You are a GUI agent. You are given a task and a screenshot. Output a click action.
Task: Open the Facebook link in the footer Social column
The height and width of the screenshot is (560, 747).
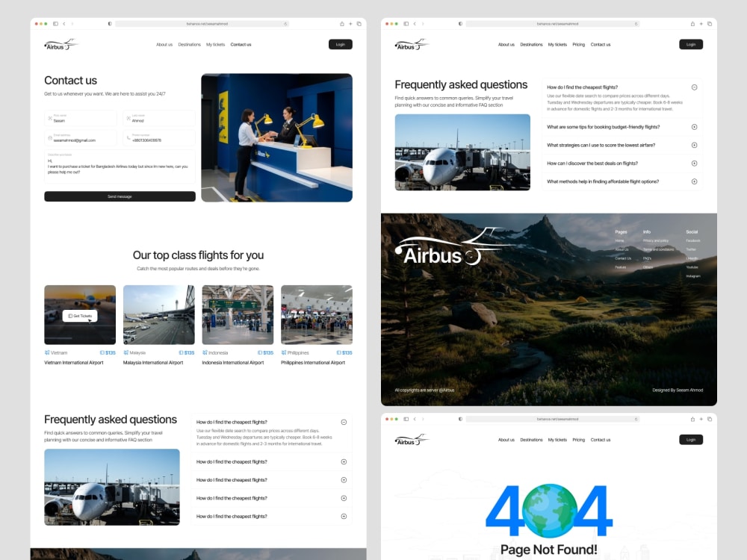692,240
